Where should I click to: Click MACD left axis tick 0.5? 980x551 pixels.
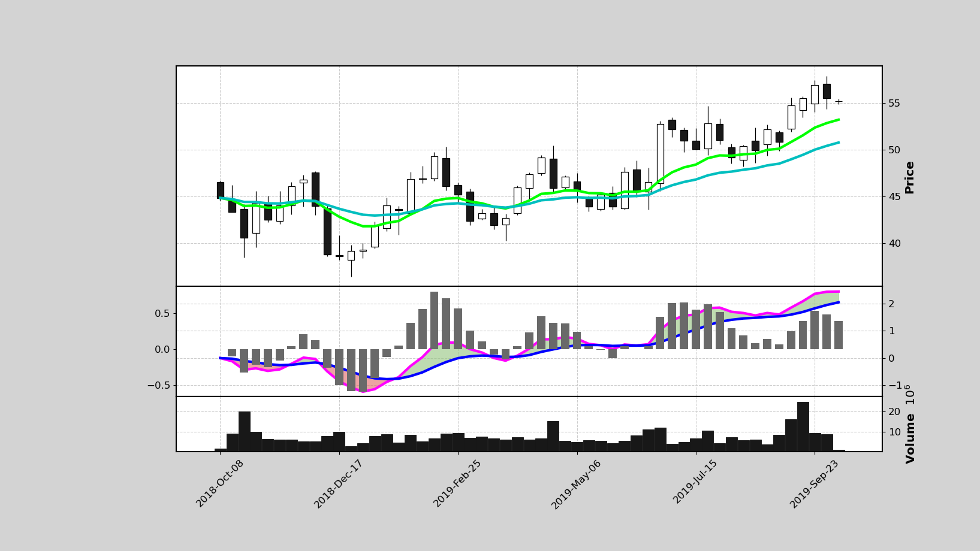pos(162,313)
